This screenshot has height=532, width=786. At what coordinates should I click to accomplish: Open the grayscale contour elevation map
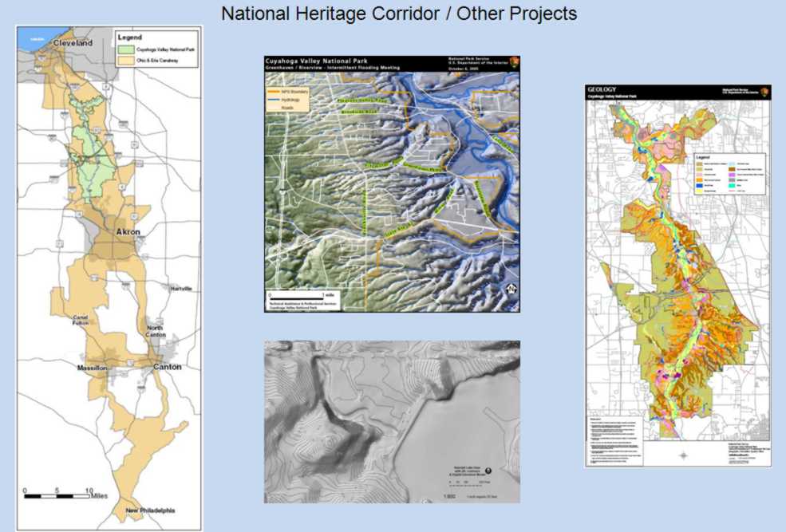tap(392, 422)
